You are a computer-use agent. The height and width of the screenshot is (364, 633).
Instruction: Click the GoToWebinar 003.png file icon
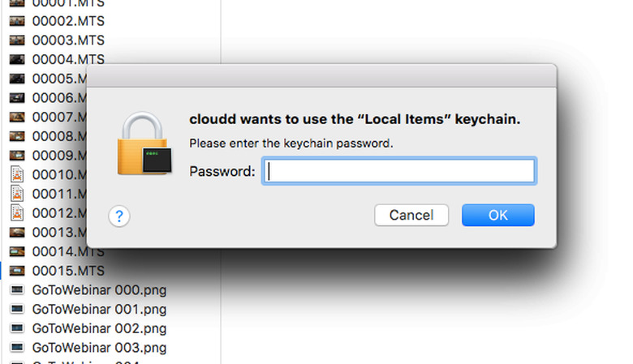[x=17, y=349]
